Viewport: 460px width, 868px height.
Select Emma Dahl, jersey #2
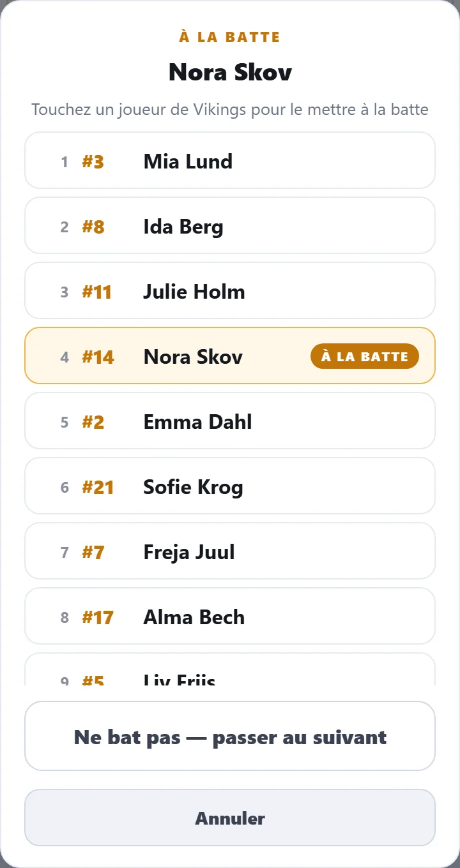[230, 421]
